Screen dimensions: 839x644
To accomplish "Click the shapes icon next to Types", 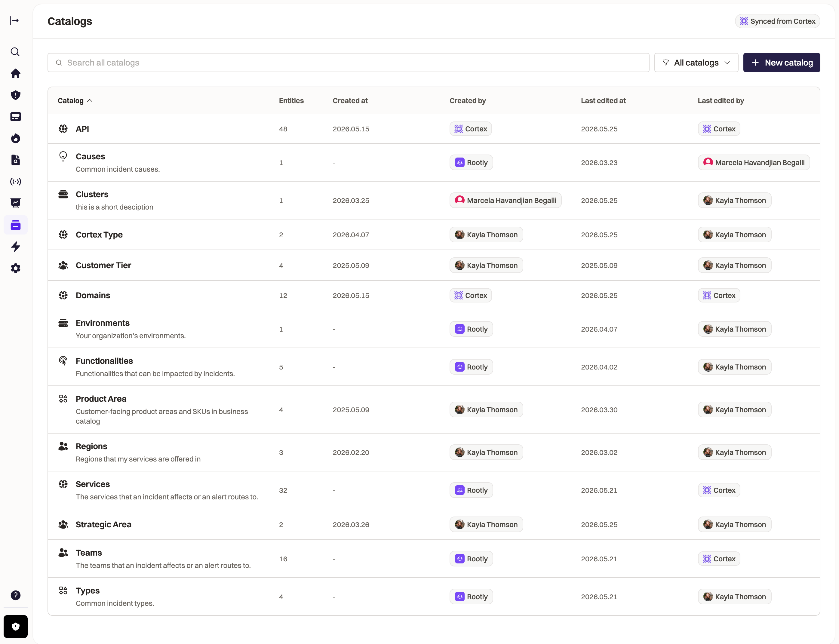I will [63, 591].
